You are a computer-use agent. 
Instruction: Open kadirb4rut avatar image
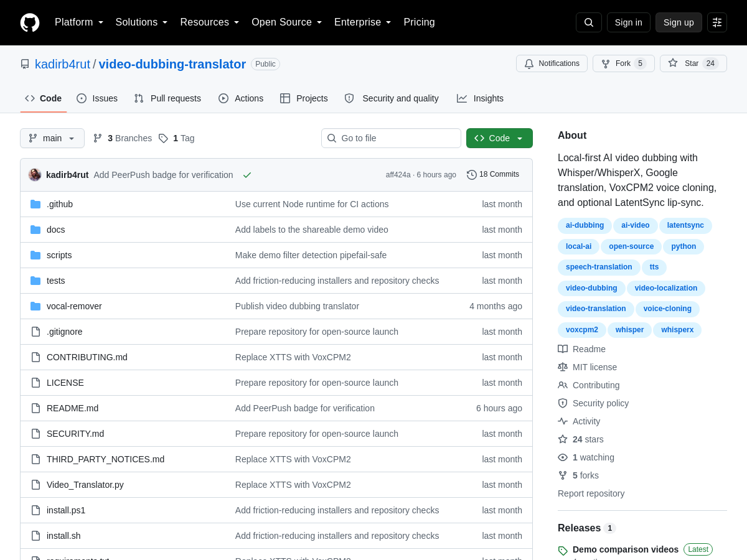tap(35, 175)
